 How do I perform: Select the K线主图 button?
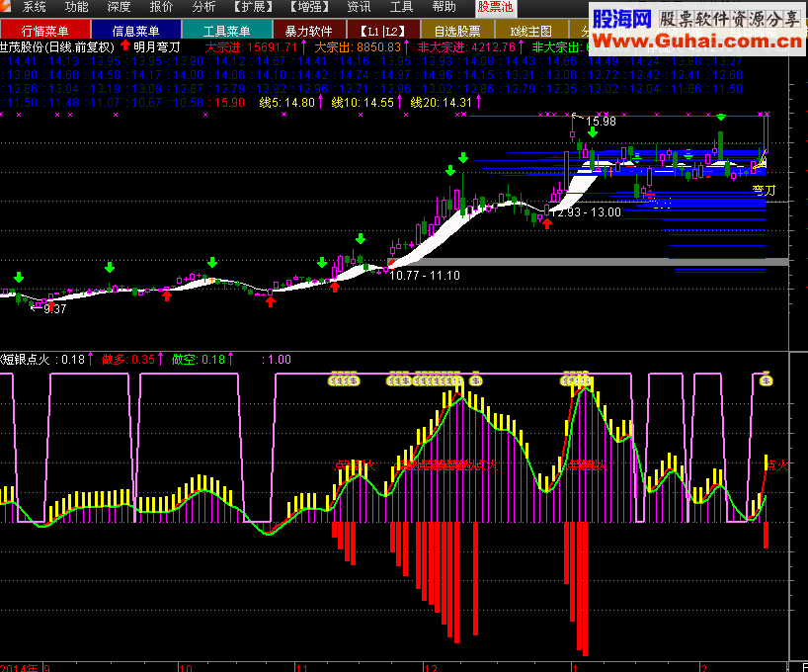530,31
